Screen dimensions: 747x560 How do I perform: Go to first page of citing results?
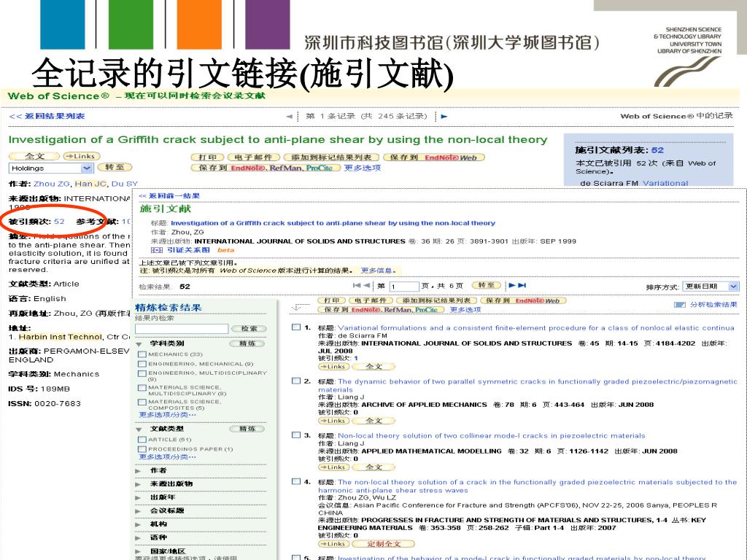click(x=357, y=286)
